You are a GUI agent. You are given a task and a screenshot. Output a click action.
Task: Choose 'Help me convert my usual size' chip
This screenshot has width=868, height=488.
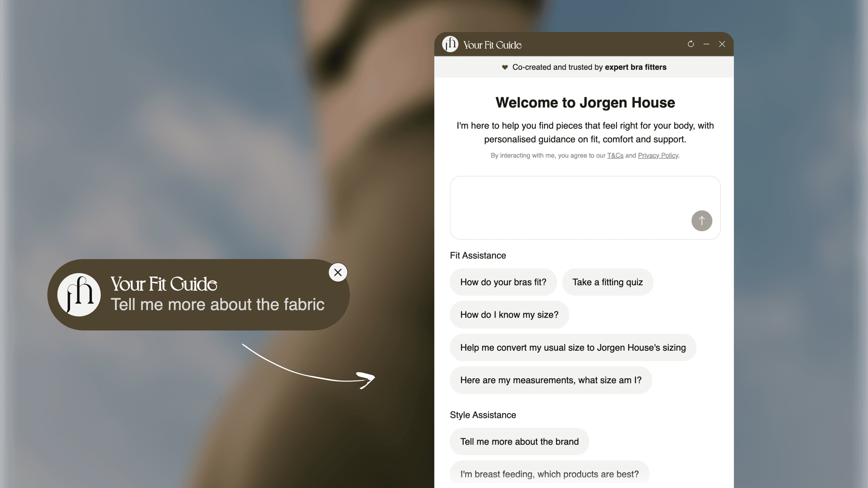pyautogui.click(x=573, y=347)
